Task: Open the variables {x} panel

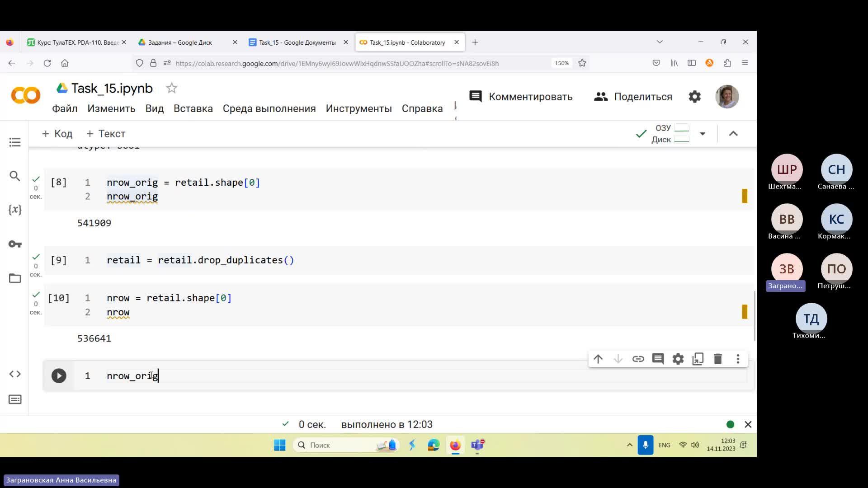Action: tap(15, 210)
